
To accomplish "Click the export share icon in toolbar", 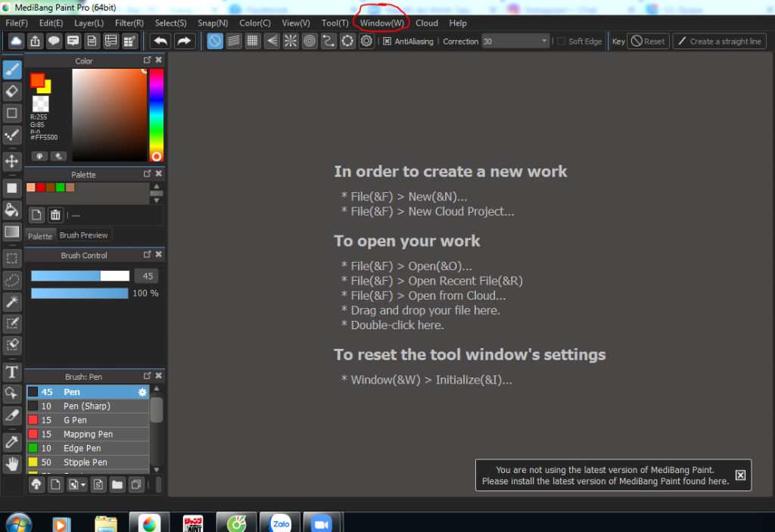I will (x=35, y=41).
